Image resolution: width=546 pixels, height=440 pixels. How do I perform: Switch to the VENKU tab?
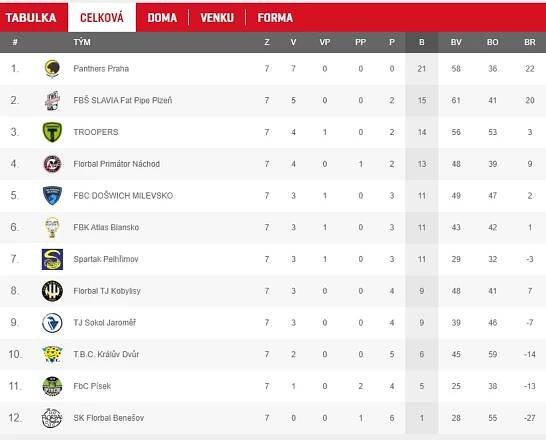click(217, 17)
